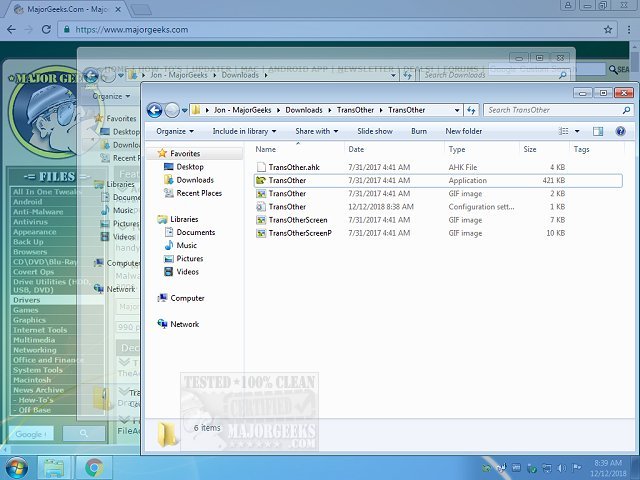The width and height of the screenshot is (640, 480).
Task: Click the Slide show toolbar button
Action: [375, 131]
